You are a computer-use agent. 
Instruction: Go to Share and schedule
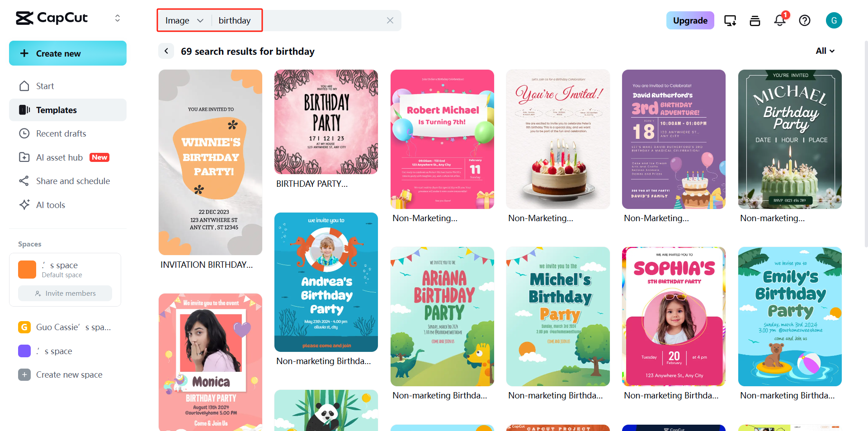click(73, 181)
